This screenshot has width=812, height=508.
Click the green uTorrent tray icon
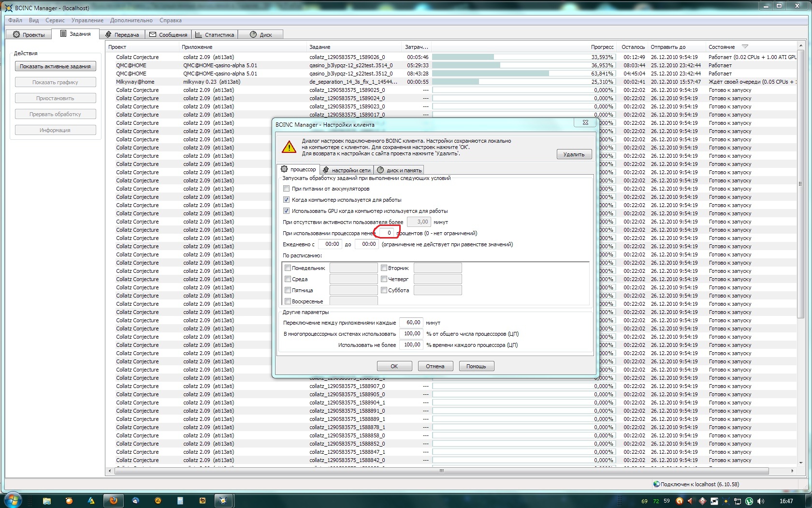point(749,501)
